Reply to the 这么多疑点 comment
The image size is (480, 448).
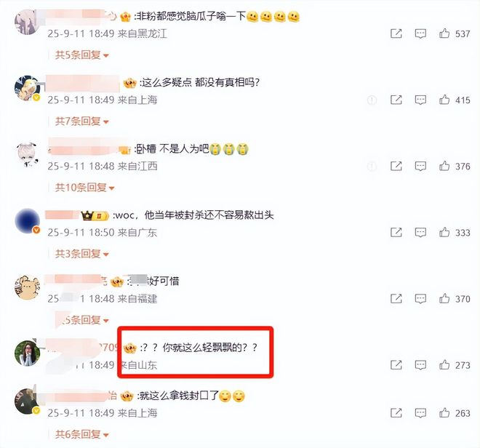tap(420, 100)
